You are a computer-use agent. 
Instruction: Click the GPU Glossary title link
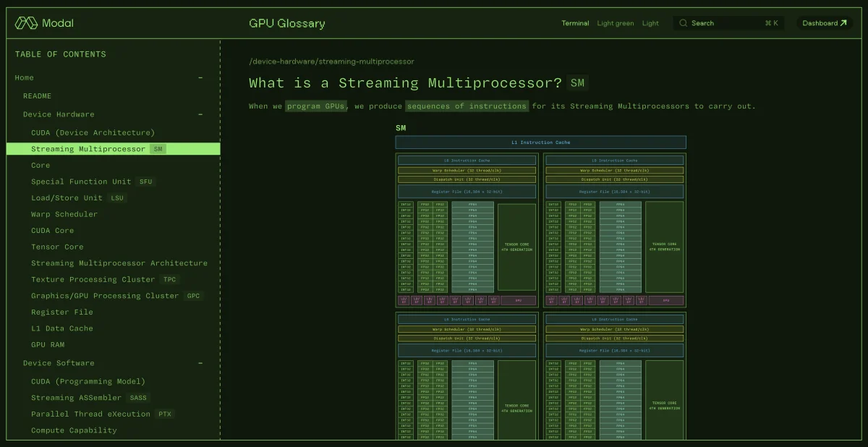coord(287,23)
